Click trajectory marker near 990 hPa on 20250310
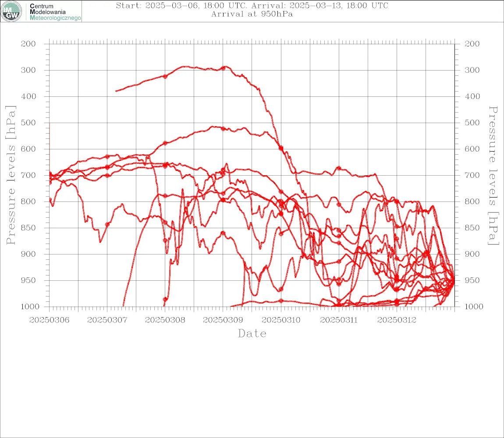The height and width of the screenshot is (438, 504). tap(281, 301)
